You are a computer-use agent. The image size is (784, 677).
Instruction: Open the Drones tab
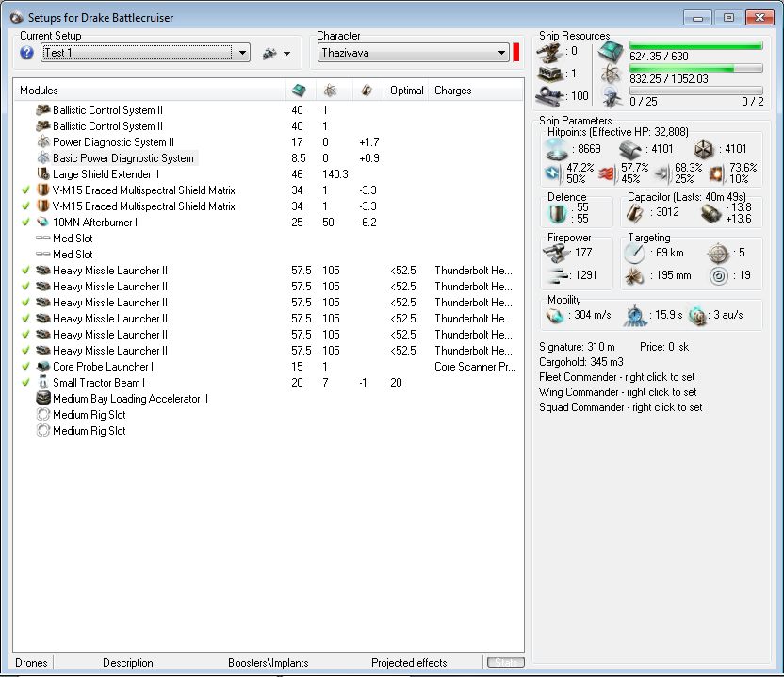point(31,663)
